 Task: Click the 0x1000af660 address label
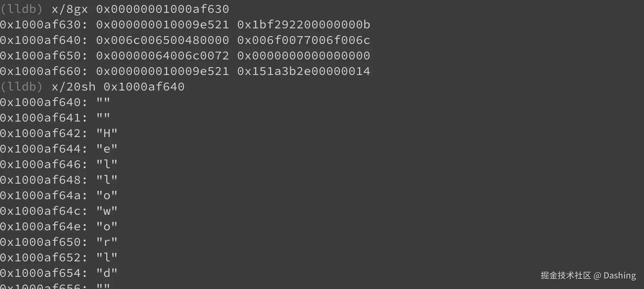pyautogui.click(x=44, y=71)
